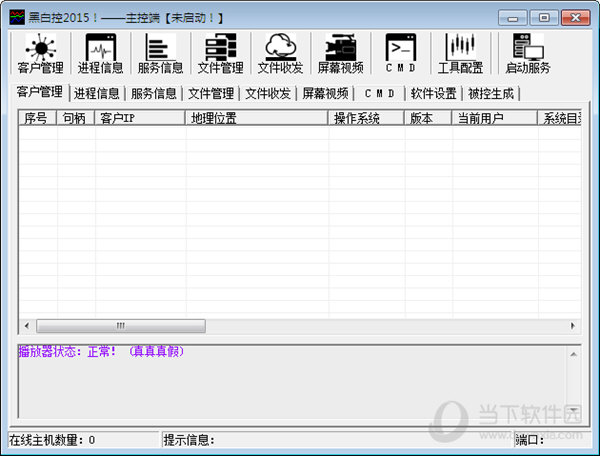Viewport: 600px width, 456px height.
Task: Click the horizontal scrollbar thumb in client list
Action: tap(120, 326)
